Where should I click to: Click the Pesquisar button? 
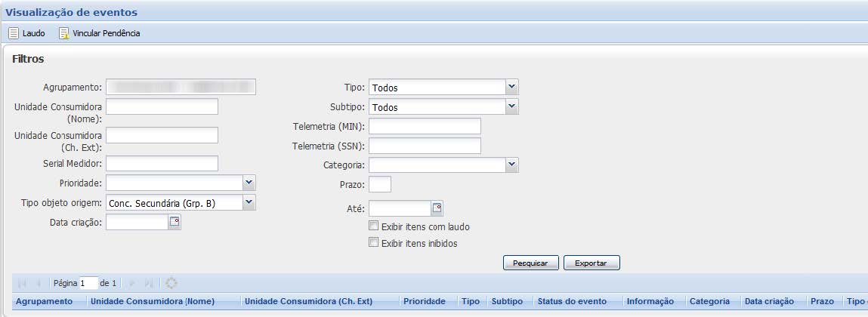[x=530, y=263]
